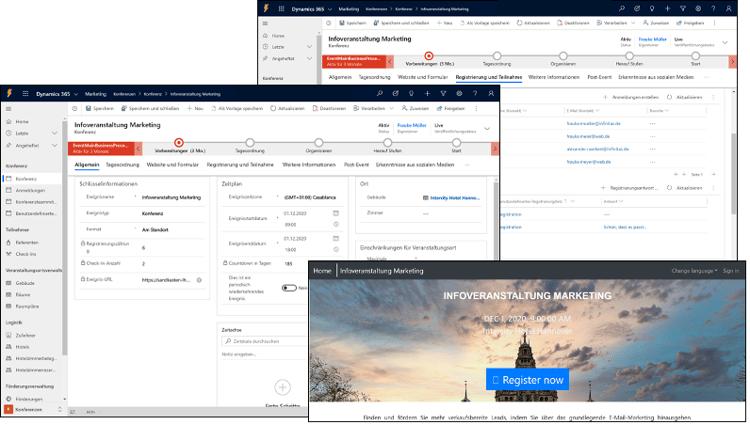Open time picker clock for 09:00 start time
The height and width of the screenshot is (425, 750).
tap(336, 224)
